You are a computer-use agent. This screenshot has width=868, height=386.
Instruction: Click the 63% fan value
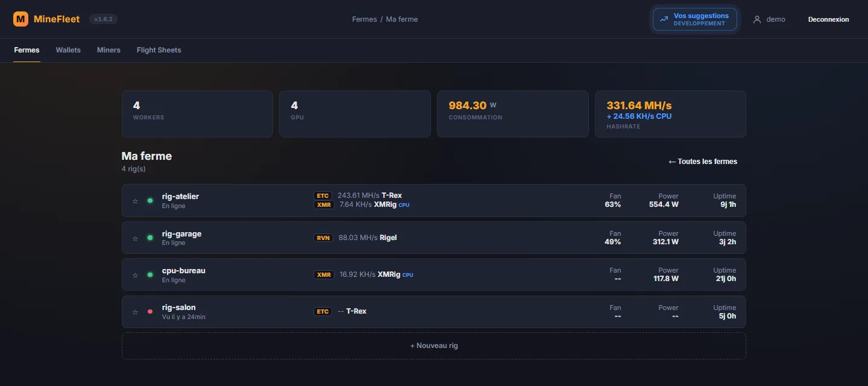pyautogui.click(x=612, y=204)
